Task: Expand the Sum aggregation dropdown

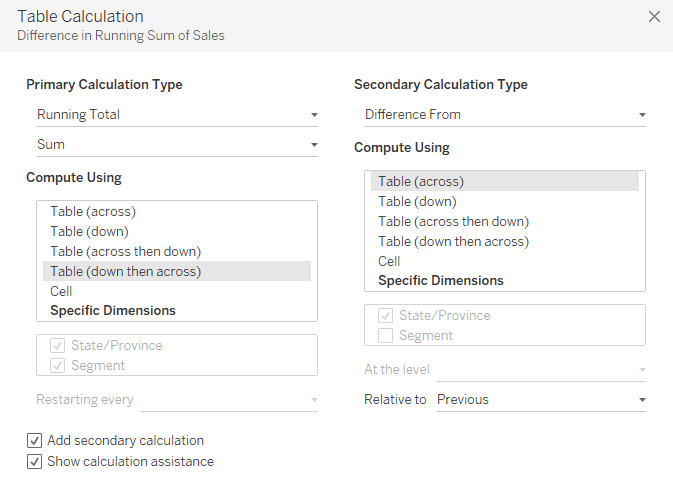Action: point(176,145)
